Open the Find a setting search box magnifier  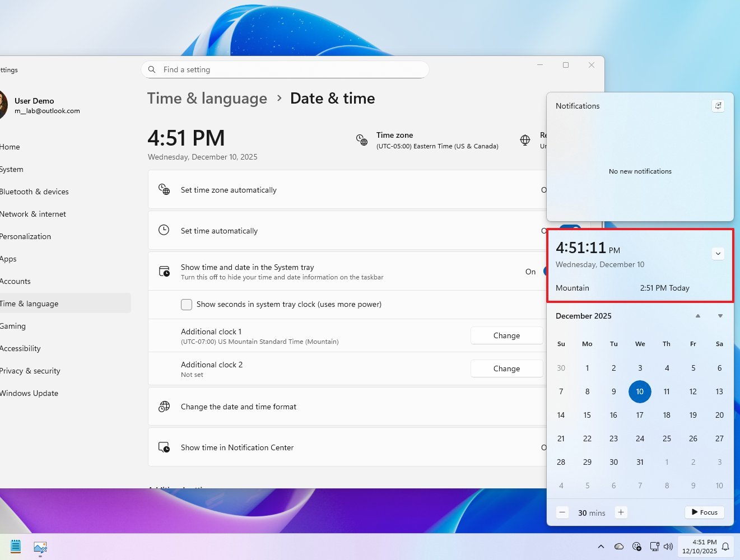152,69
